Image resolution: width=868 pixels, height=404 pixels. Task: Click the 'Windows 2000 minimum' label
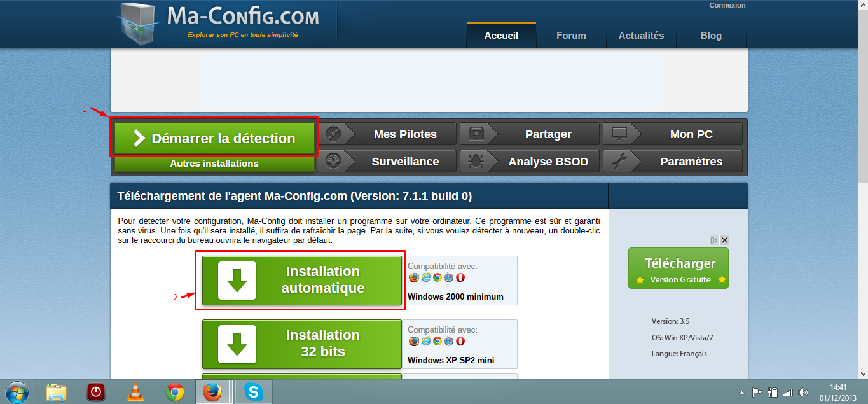pyautogui.click(x=455, y=296)
